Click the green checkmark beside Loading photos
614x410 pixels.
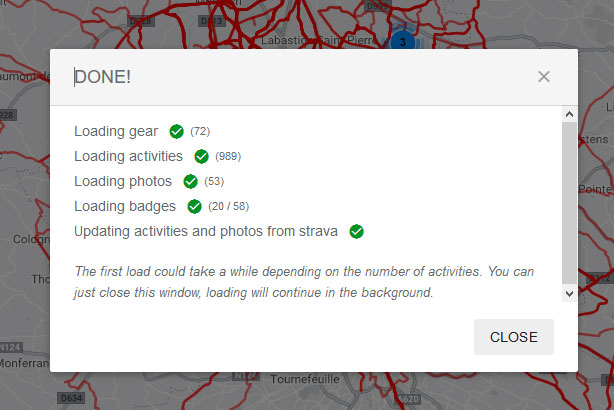[190, 182]
